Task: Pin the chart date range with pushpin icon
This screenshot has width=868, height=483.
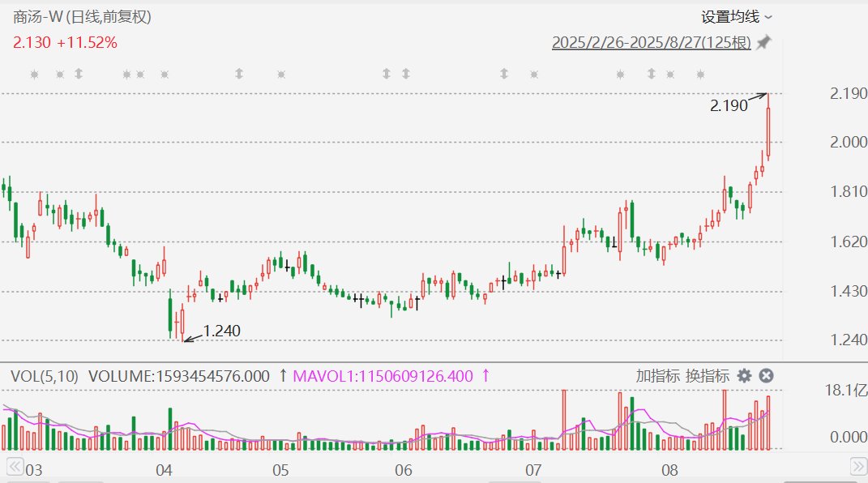Action: pos(763,43)
